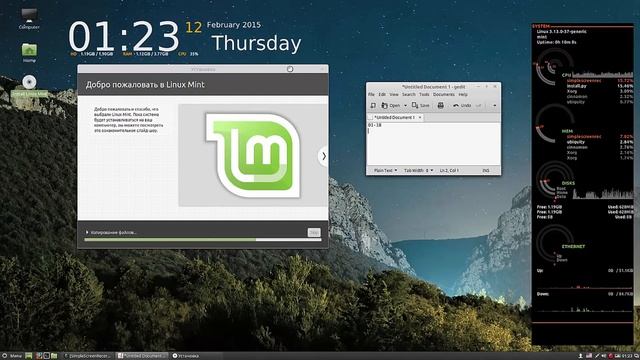Viewport: 640px width, 360px height.
Task: Close the Untitled Document 1 tab
Action: (420, 118)
